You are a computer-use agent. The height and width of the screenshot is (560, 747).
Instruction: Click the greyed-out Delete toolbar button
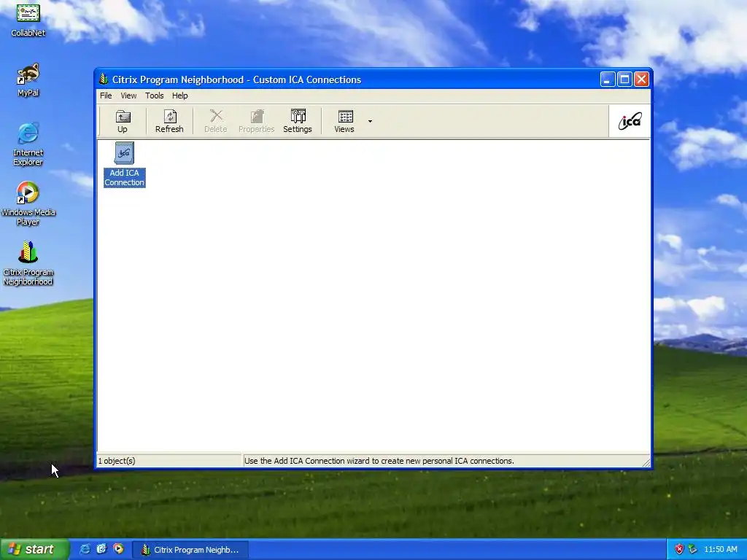pyautogui.click(x=216, y=121)
